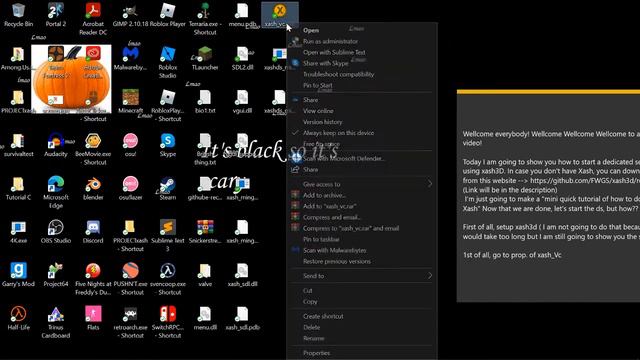The height and width of the screenshot is (360, 640).
Task: Select the Trinus Cardboard desktop icon
Action: click(56, 322)
